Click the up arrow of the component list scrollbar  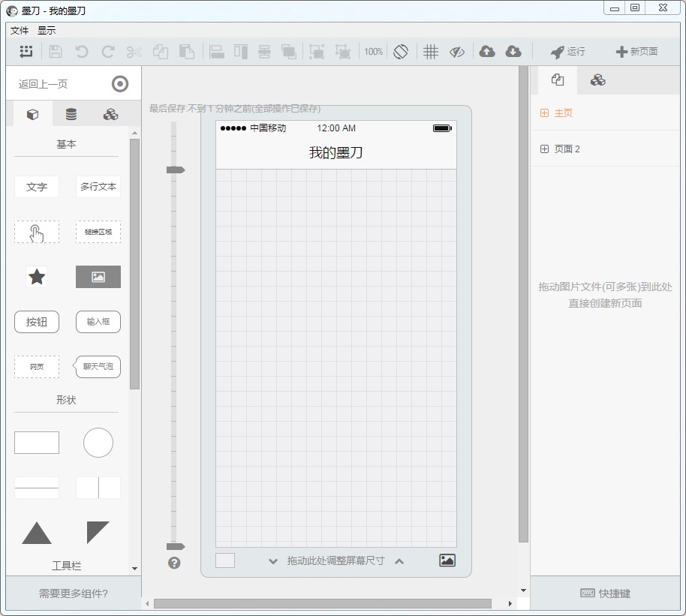coord(135,133)
